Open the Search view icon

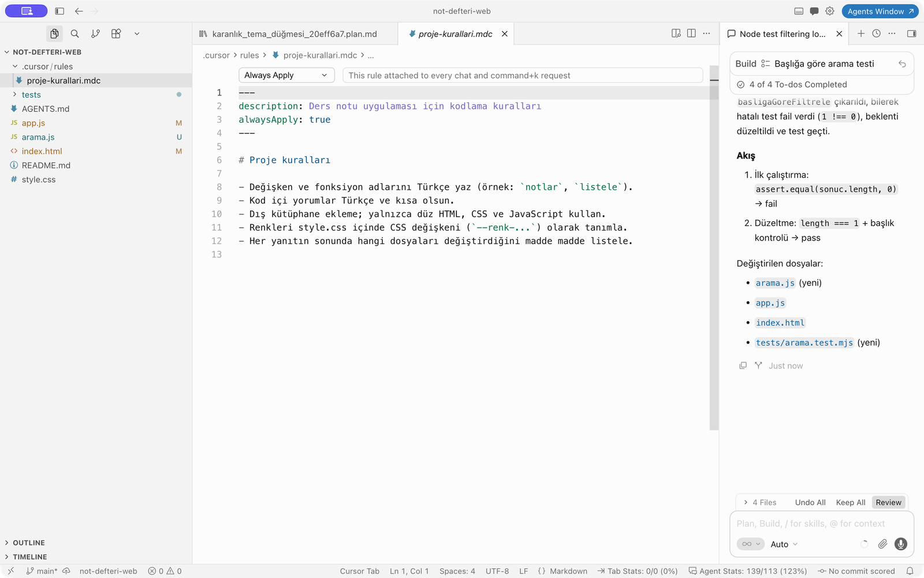(x=75, y=34)
